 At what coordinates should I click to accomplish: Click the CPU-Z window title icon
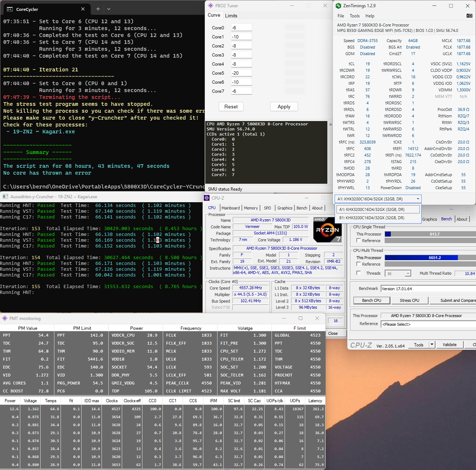coord(207,198)
